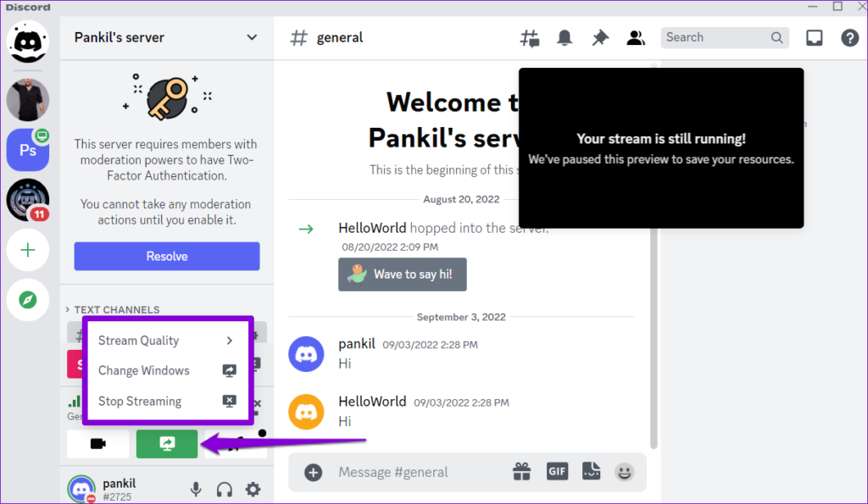Open the GIF picker

click(557, 471)
